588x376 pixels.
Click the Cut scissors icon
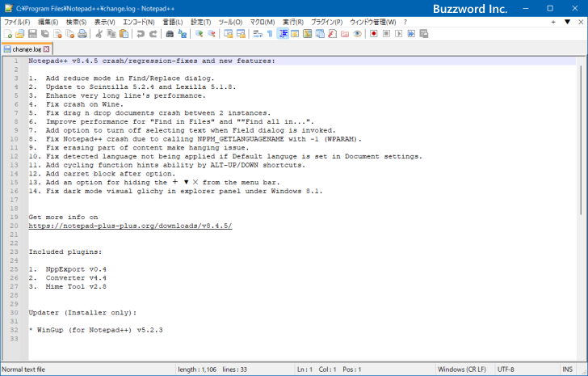point(99,34)
